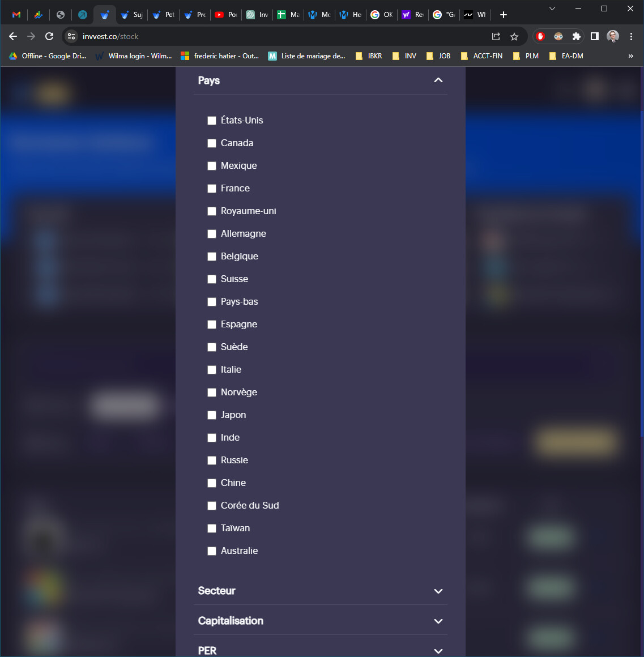Switch to the Yahoo 'Re' tab
The height and width of the screenshot is (657, 644).
pyautogui.click(x=413, y=15)
